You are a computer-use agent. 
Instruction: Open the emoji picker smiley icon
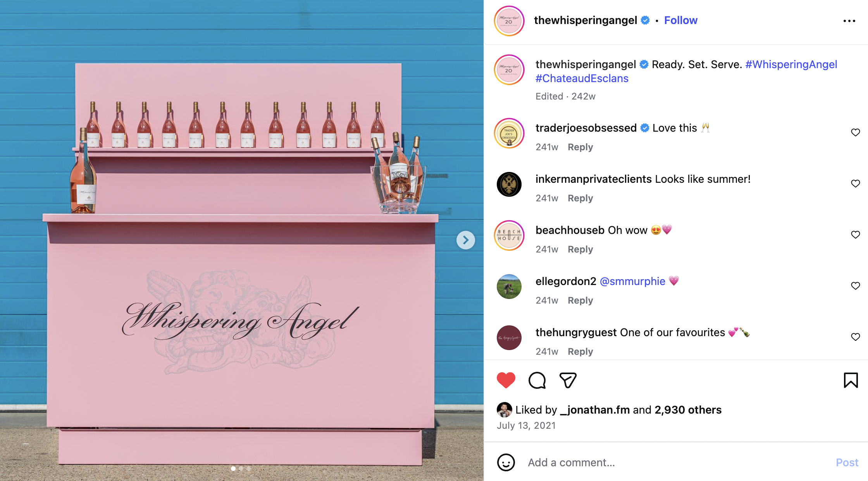pyautogui.click(x=506, y=462)
